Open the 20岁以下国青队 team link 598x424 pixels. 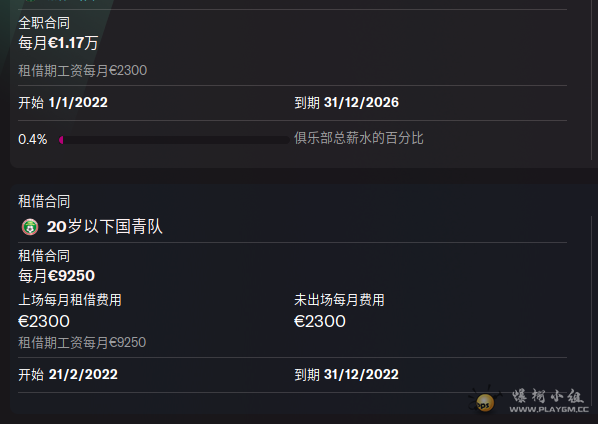[104, 226]
